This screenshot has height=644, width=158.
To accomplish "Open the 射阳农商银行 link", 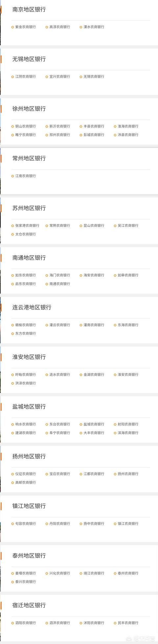I will coord(128,425).
